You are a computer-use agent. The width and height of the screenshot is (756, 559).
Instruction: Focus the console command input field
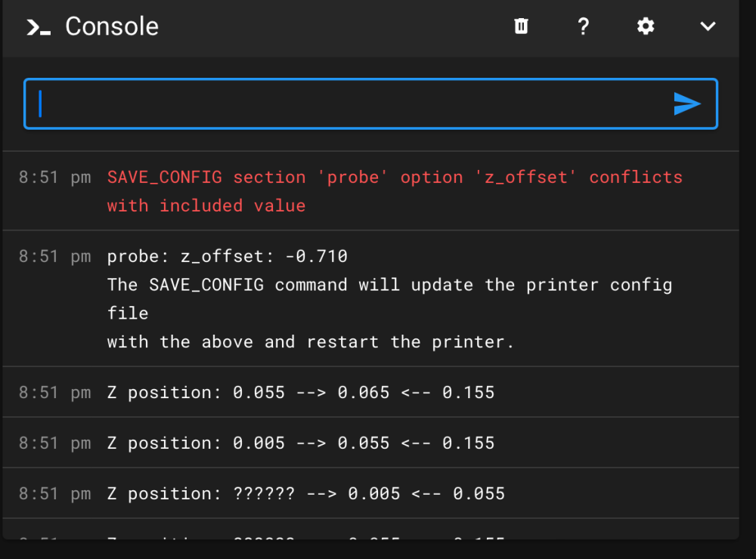348,104
